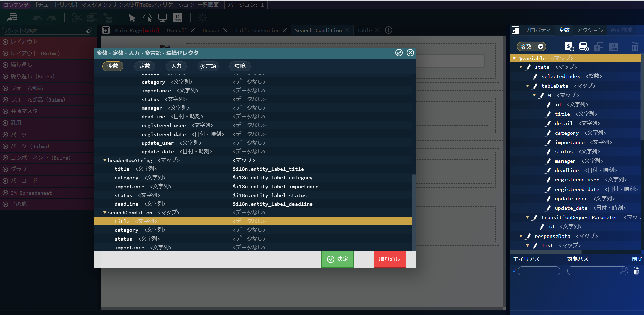Click the dialog vertical scrollbar
The image size is (644, 315).
(414, 212)
